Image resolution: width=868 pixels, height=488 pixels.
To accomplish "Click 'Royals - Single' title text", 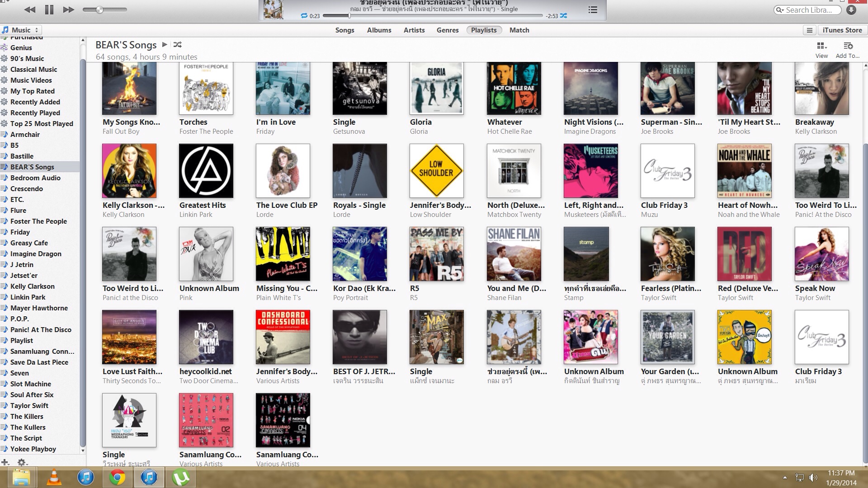I will coord(359,205).
